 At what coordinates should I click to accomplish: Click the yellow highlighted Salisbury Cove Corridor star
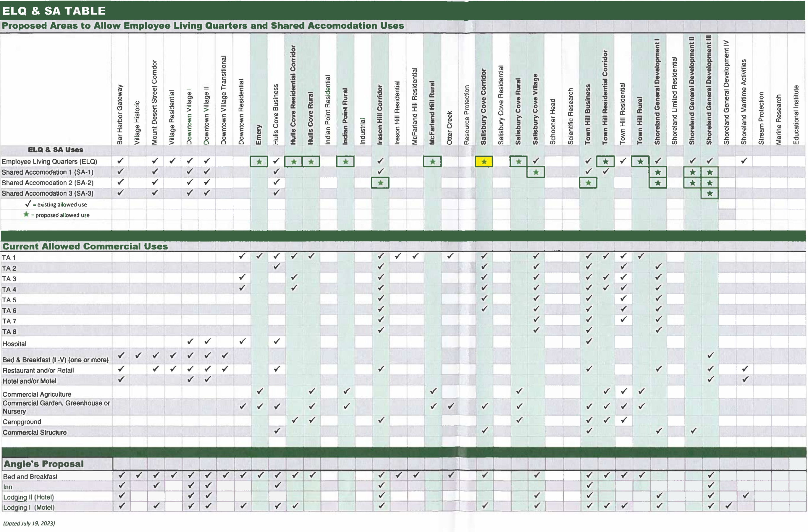(484, 161)
